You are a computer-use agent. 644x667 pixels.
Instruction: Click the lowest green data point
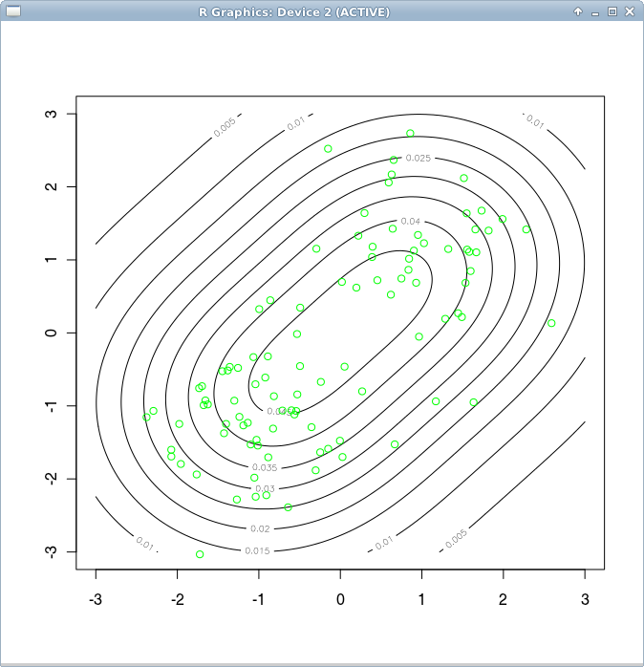pos(200,554)
